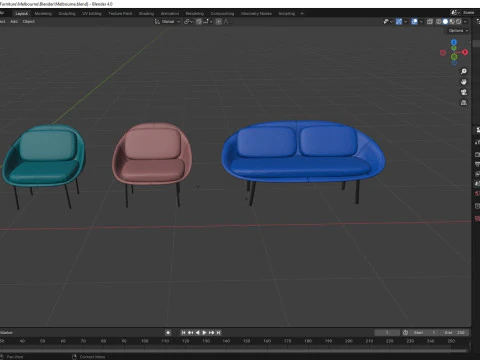Click the timeline horizontal scrollbar
The height and width of the screenshot is (360, 480).
coord(233,351)
